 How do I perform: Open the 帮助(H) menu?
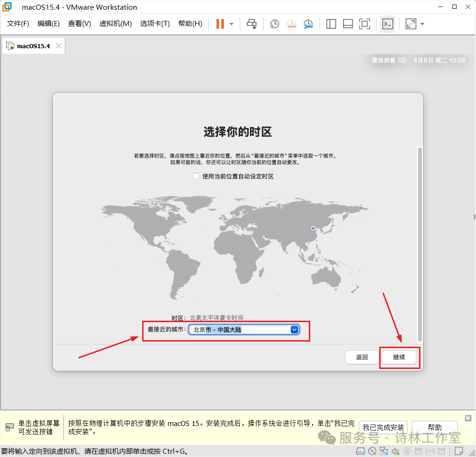click(190, 23)
